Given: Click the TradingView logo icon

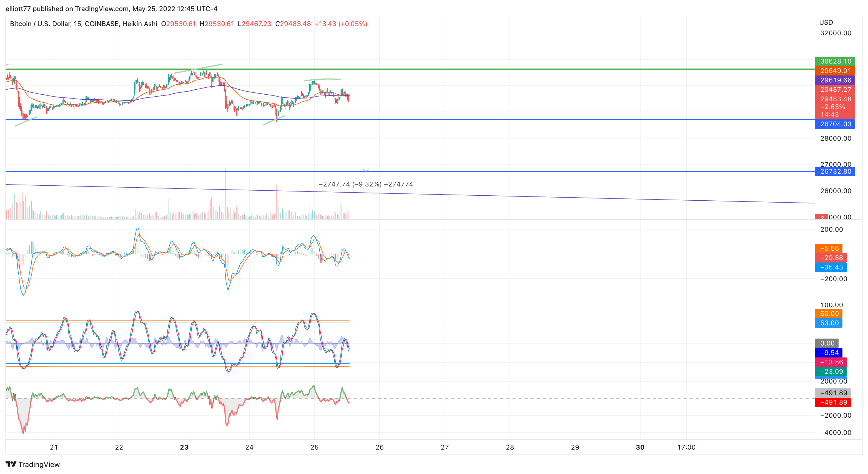Looking at the screenshot, I should click(x=11, y=464).
